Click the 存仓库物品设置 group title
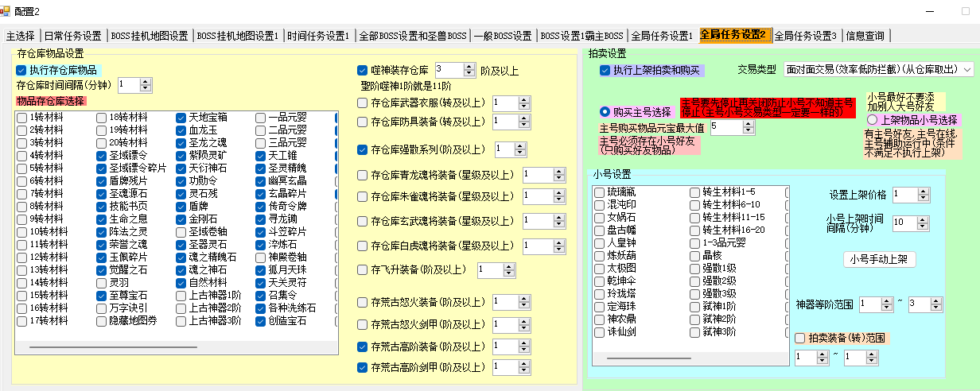Screen dimensions: 980x391 point(51,54)
